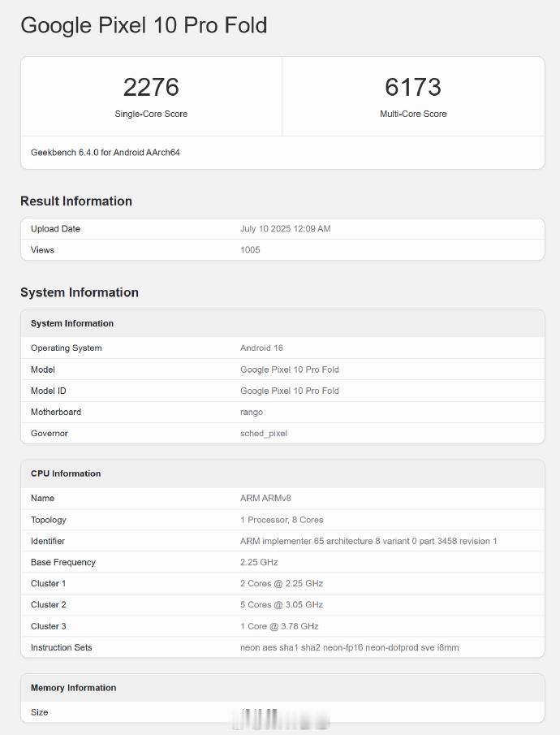Click the 'Single-Core Score' label

(x=151, y=114)
